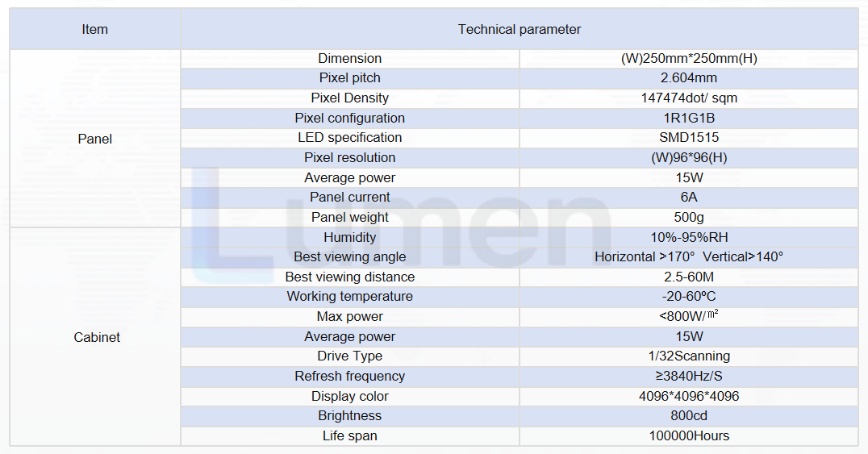Select the Panel category cell
This screenshot has width=868, height=454.
pos(94,139)
